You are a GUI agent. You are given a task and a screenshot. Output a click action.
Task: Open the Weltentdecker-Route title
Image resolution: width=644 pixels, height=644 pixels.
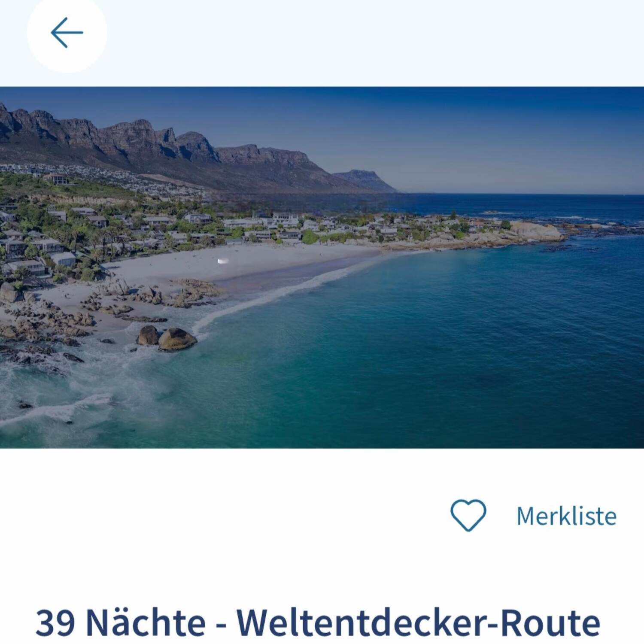318,622
